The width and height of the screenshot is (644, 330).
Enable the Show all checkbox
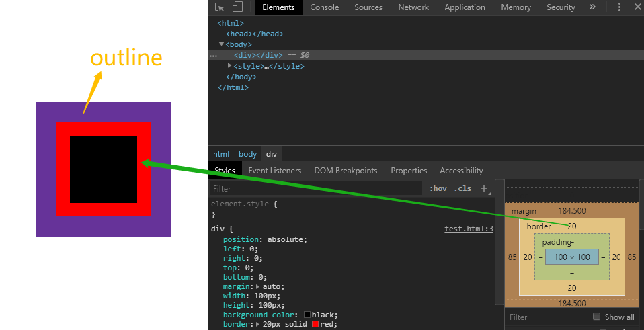point(596,317)
